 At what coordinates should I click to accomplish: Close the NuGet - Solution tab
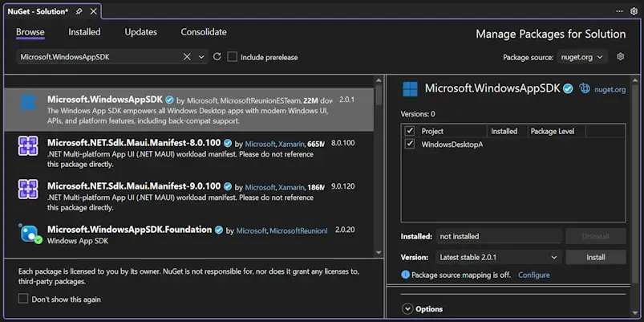pyautogui.click(x=93, y=11)
